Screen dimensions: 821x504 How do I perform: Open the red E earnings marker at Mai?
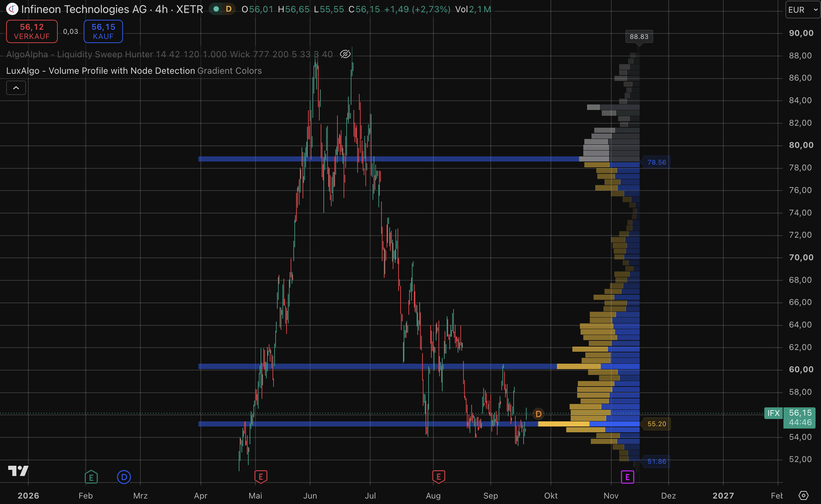[261, 477]
